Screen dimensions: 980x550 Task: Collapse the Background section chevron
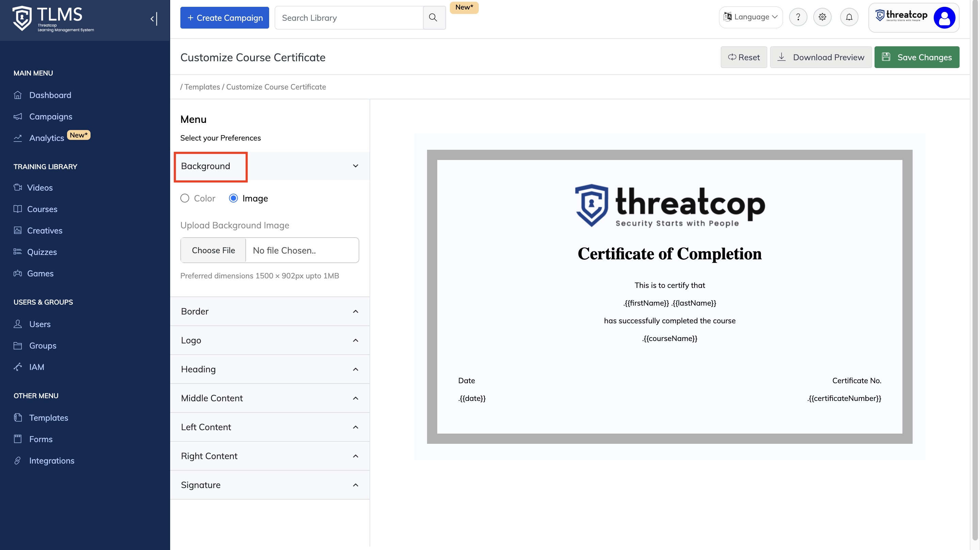pos(355,166)
